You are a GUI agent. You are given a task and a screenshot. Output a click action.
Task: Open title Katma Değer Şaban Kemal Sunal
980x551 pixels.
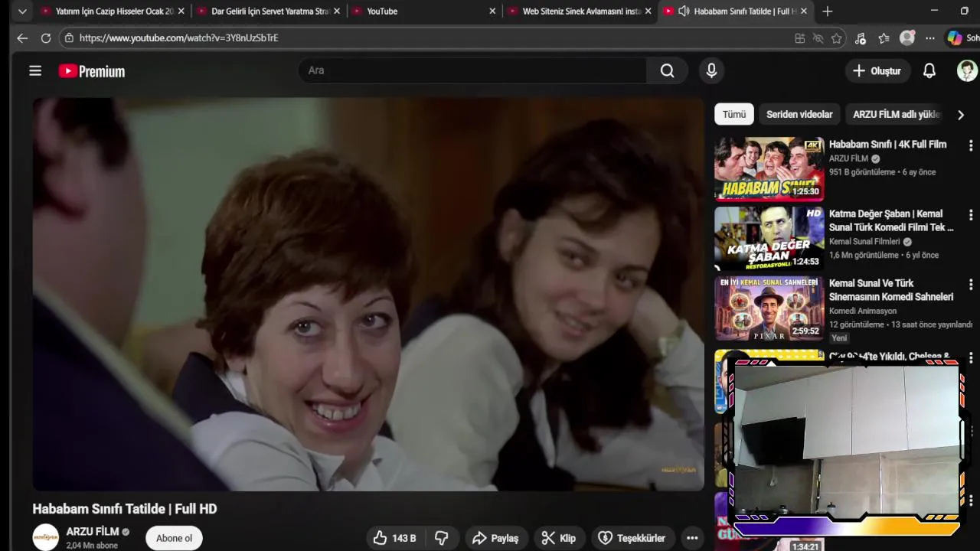point(891,220)
